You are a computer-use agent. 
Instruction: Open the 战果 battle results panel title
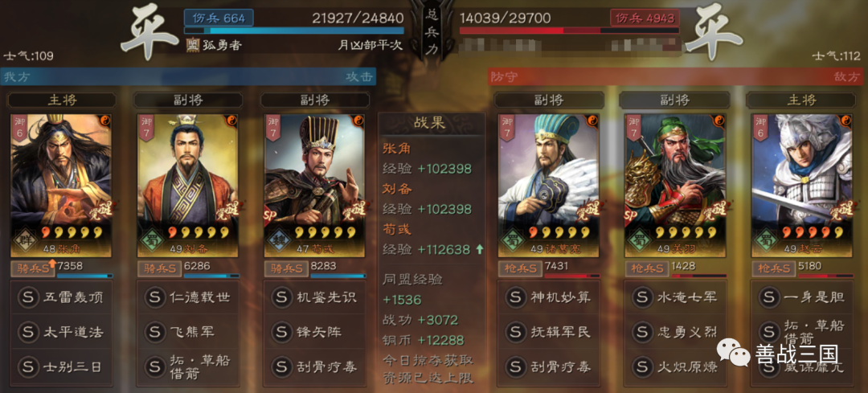click(x=432, y=124)
